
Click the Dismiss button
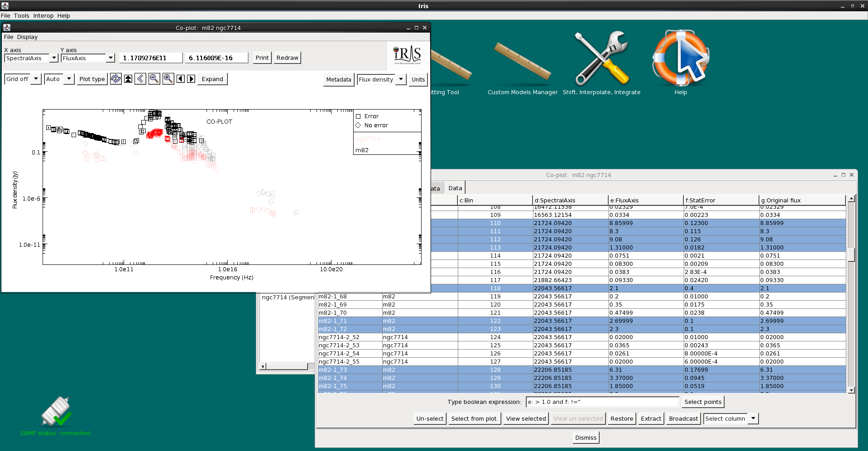tap(586, 437)
